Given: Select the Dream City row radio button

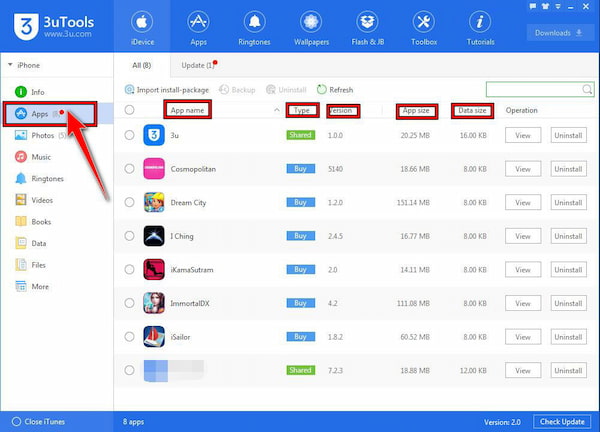Looking at the screenshot, I should click(x=129, y=202).
